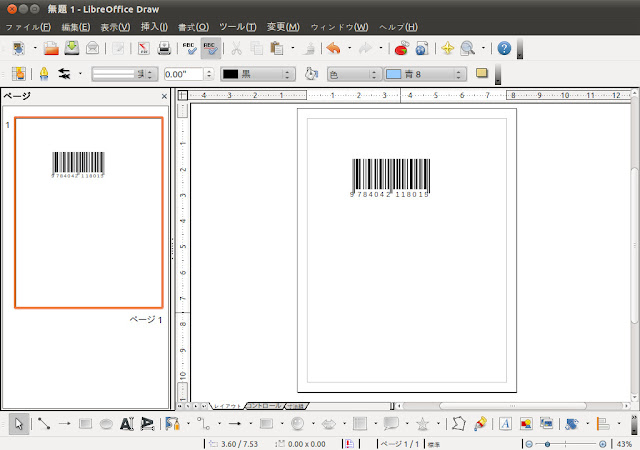The image size is (640, 450).
Task: Paste from clipboard icon
Action: pos(276,48)
